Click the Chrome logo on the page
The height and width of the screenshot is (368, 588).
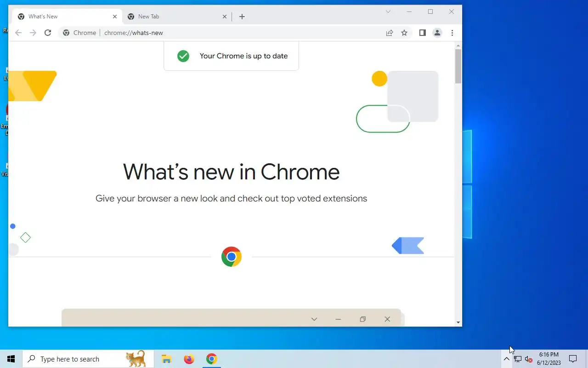[232, 257]
